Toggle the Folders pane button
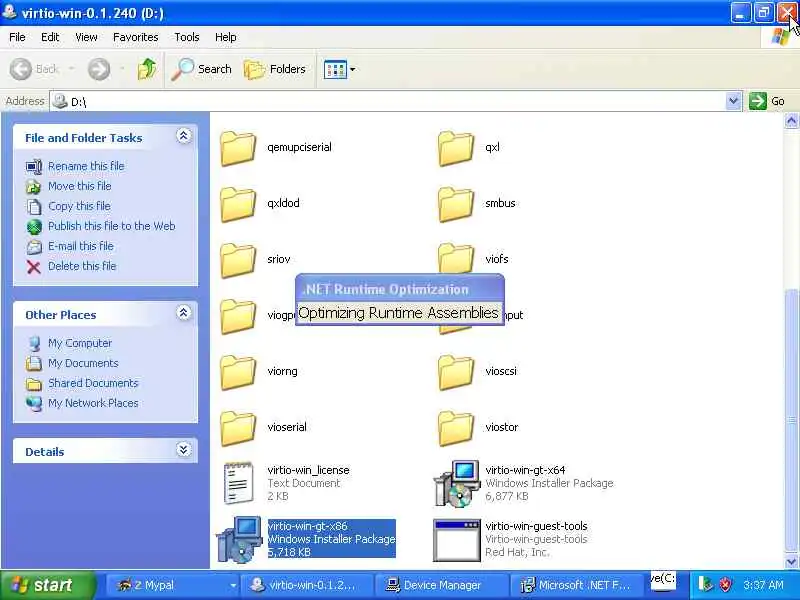 (275, 69)
